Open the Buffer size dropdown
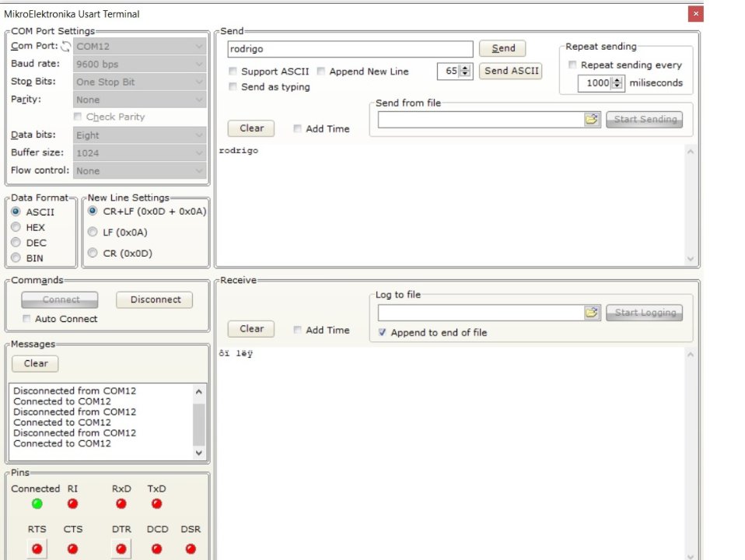Viewport: 745px width, 560px height. click(x=140, y=153)
